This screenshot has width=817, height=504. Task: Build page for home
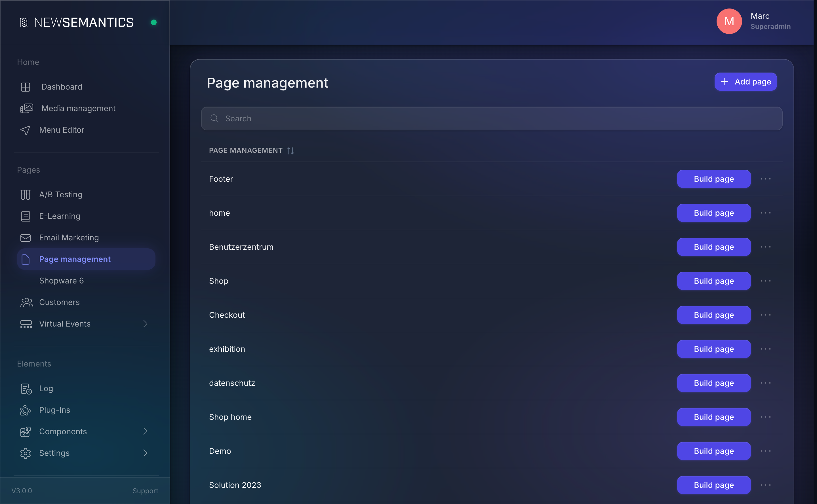click(714, 213)
